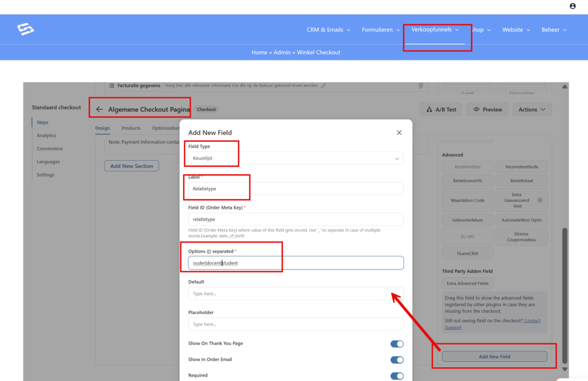This screenshot has height=381, width=588.
Task: Open the user account icon
Action: tap(572, 6)
